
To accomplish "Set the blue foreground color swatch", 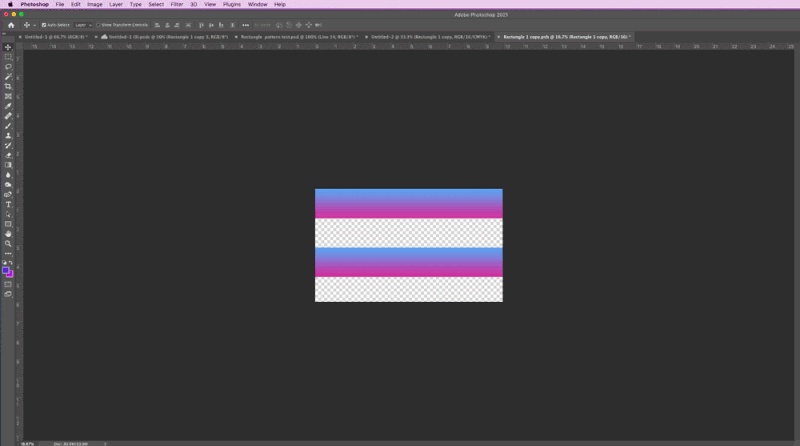I will (6, 270).
